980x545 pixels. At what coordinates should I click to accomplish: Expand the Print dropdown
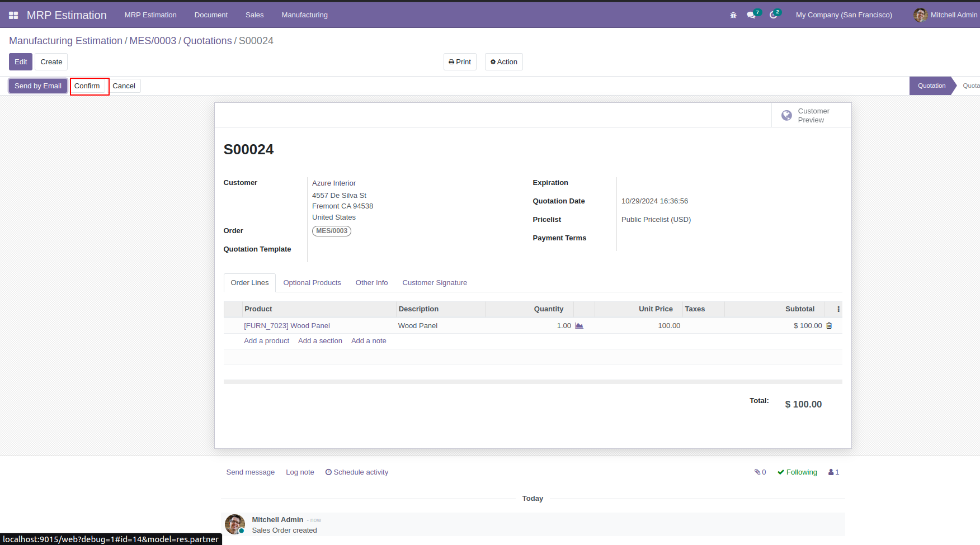pos(460,62)
